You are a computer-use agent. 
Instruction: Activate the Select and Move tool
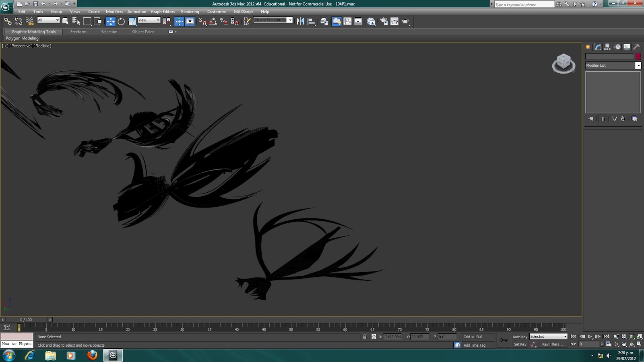point(110,21)
